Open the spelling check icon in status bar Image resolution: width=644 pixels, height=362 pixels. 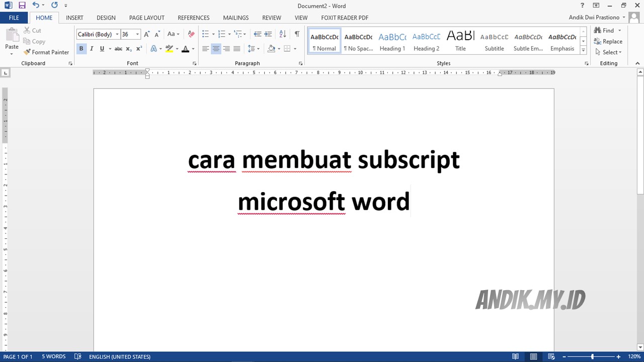77,356
